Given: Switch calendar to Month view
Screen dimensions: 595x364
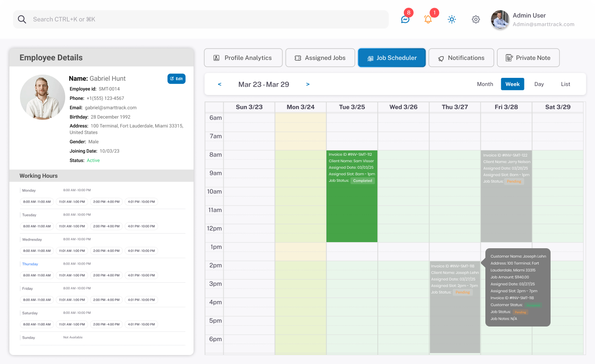Looking at the screenshot, I should point(485,84).
